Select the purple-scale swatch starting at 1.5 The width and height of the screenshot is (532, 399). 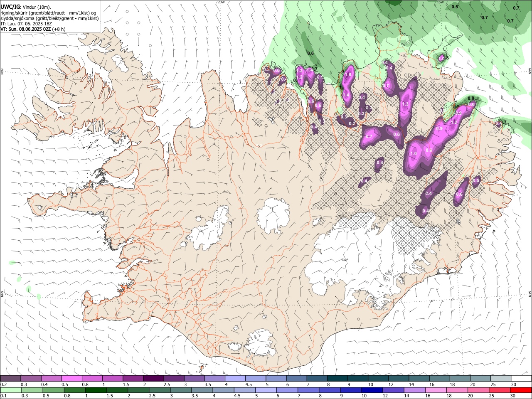[x=133, y=378]
